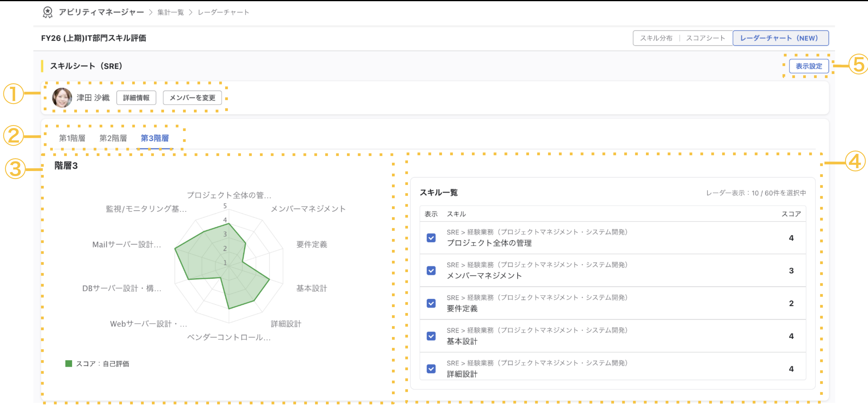Uncheck プロジェクト全体の管理 display checkbox

[x=431, y=238]
